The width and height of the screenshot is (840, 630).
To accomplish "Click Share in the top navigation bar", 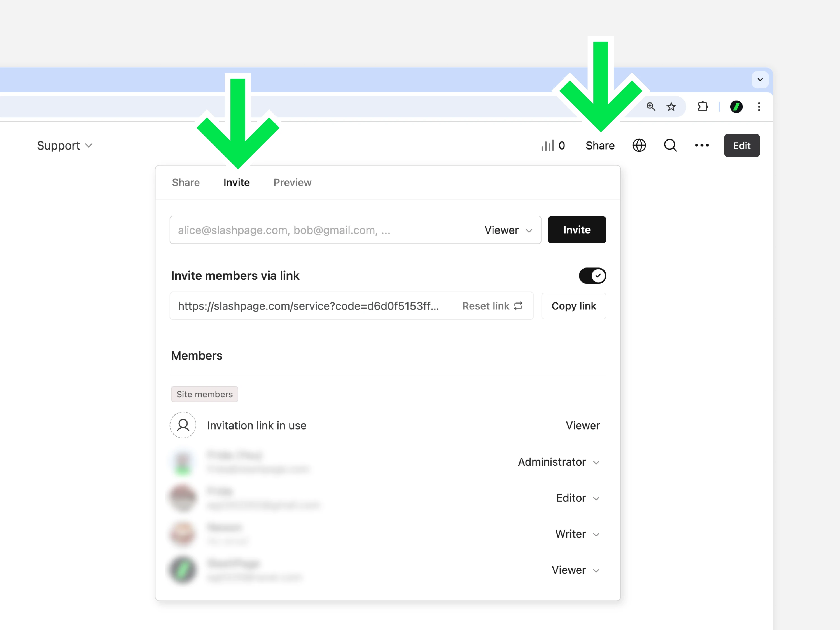I will click(600, 146).
